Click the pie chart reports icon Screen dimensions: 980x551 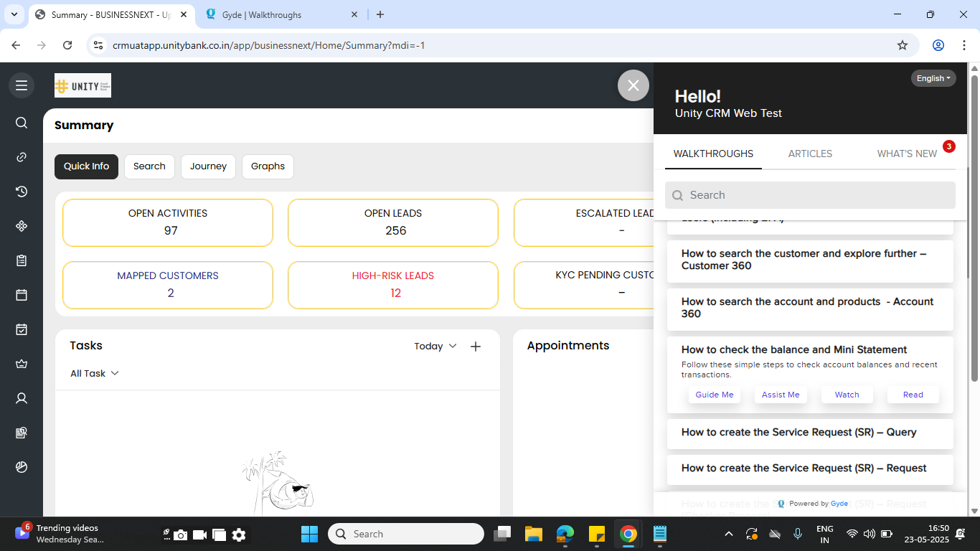click(22, 467)
